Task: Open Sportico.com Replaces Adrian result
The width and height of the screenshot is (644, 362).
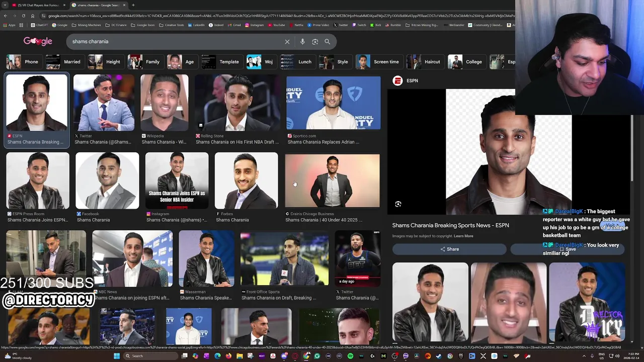Action: 324,142
